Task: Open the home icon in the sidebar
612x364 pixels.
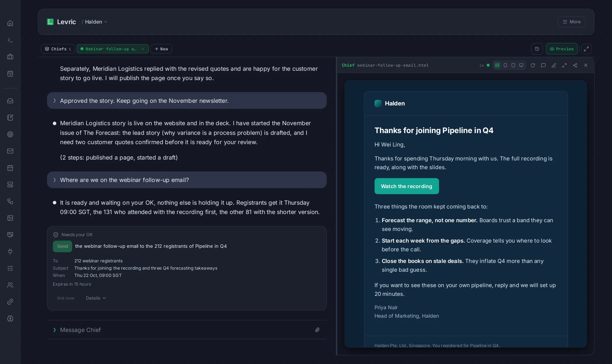Action: point(10,23)
